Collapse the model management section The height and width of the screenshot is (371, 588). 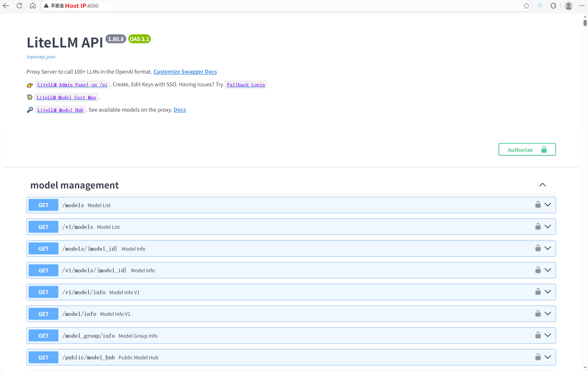(x=542, y=185)
